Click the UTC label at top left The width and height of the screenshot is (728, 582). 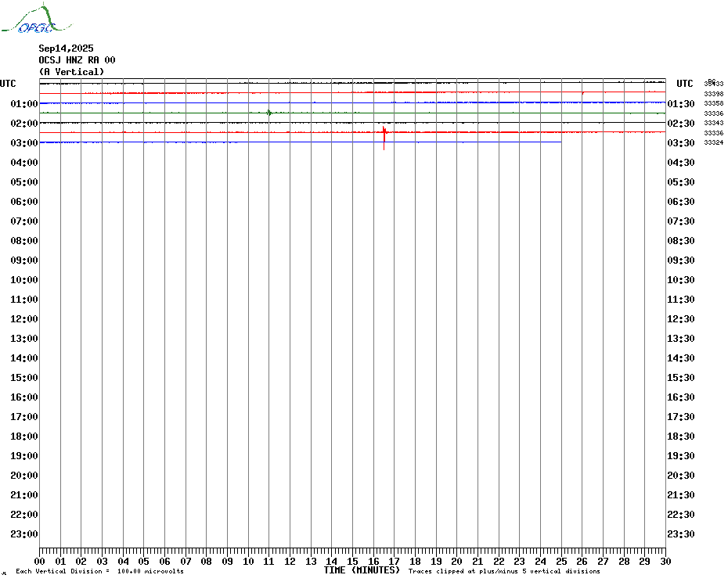coord(8,84)
